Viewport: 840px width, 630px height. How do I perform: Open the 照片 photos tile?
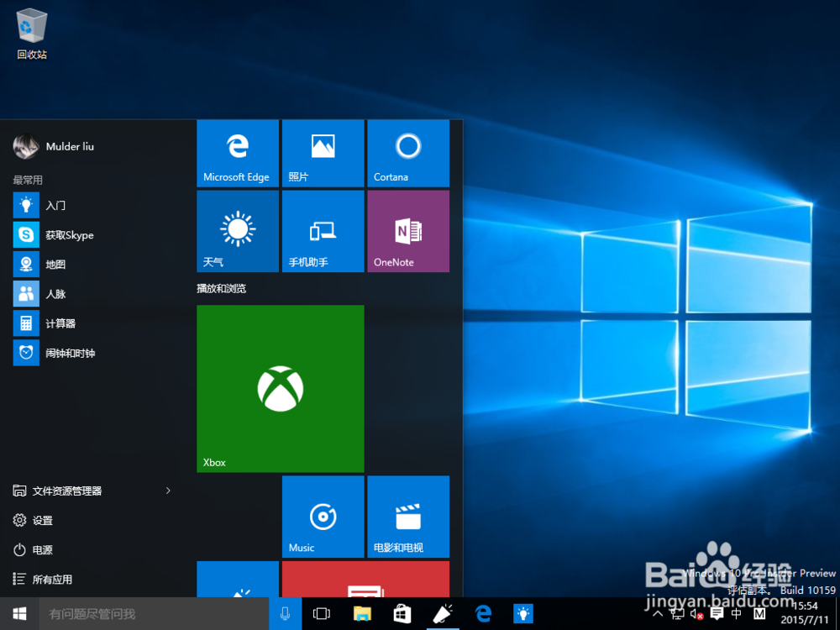coord(323,153)
